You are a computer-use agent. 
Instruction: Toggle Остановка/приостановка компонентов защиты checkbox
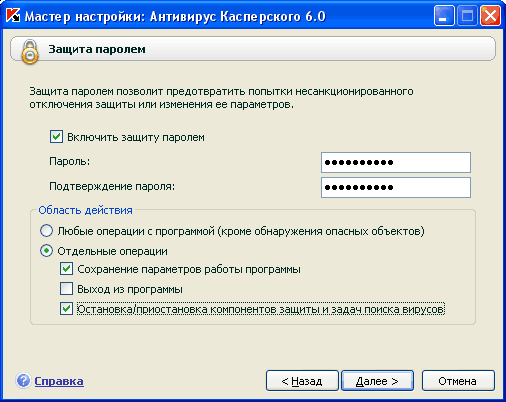click(x=66, y=309)
